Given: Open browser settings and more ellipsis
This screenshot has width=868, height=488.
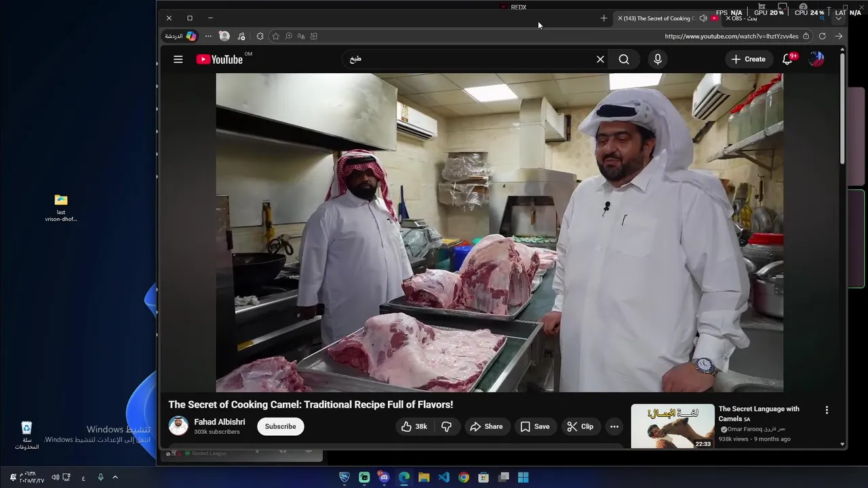Looking at the screenshot, I should coord(208,36).
